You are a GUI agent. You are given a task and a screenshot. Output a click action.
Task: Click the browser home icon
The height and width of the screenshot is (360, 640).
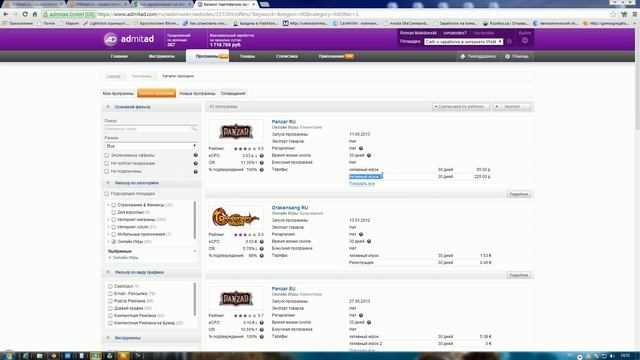click(35, 14)
